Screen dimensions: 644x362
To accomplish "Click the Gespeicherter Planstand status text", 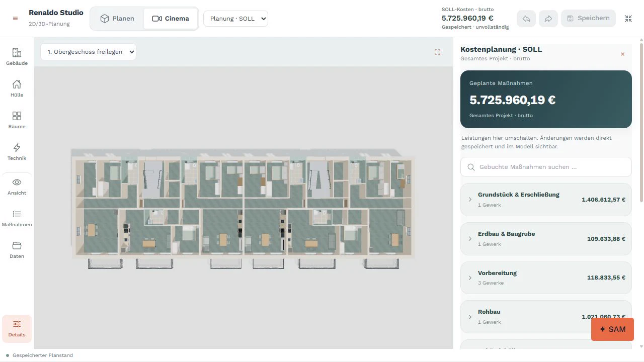I will [x=43, y=355].
